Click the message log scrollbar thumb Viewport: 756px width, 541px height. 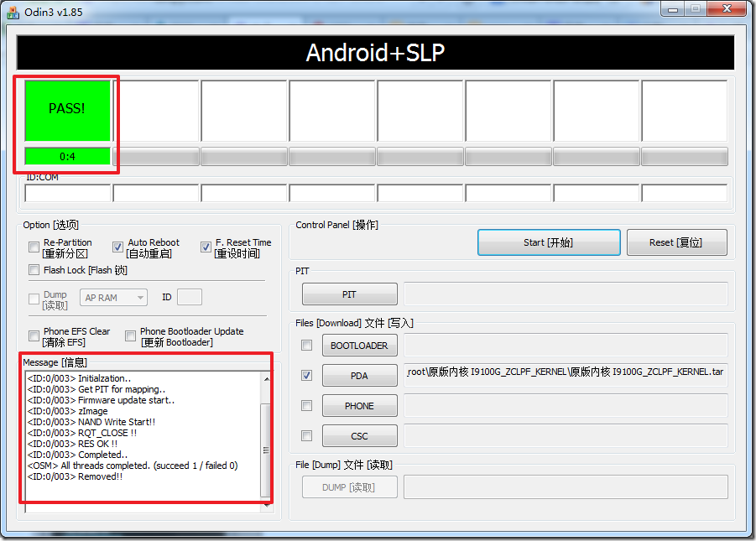tap(266, 450)
